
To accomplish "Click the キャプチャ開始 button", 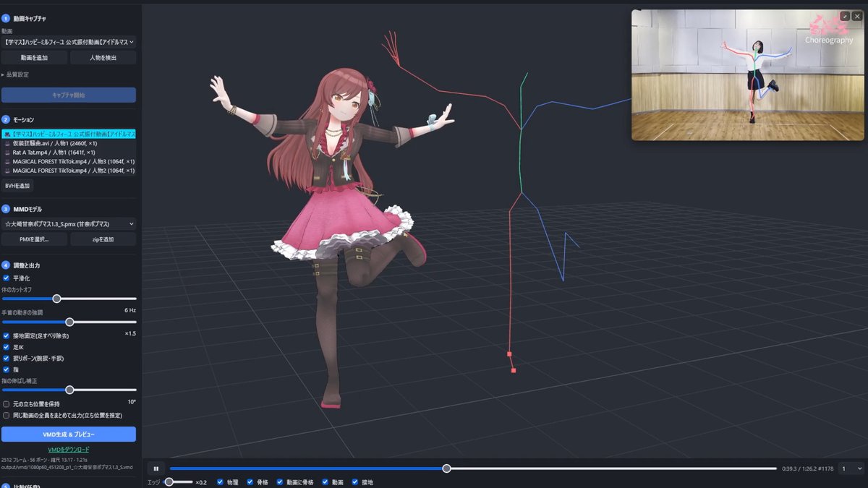I will (x=69, y=95).
